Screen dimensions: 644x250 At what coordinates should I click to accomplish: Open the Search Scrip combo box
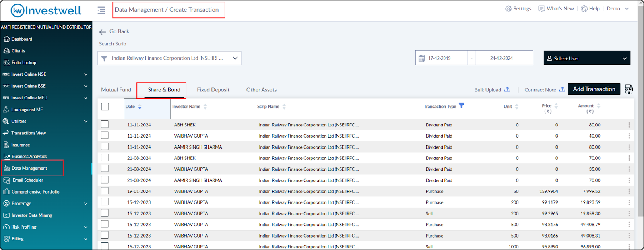coord(169,58)
